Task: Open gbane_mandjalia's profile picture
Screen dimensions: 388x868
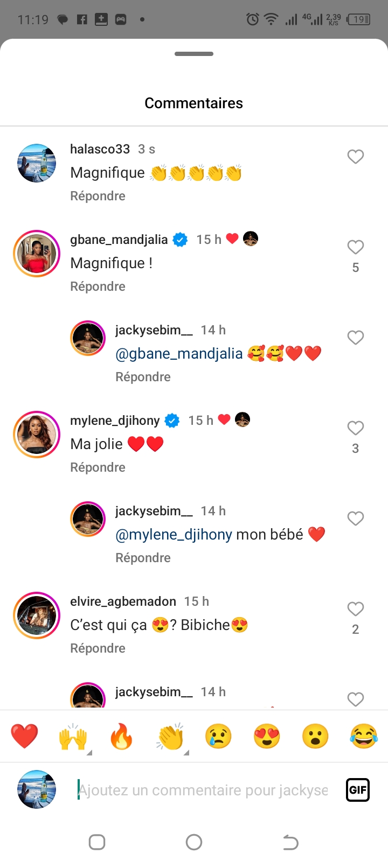Action: click(37, 254)
